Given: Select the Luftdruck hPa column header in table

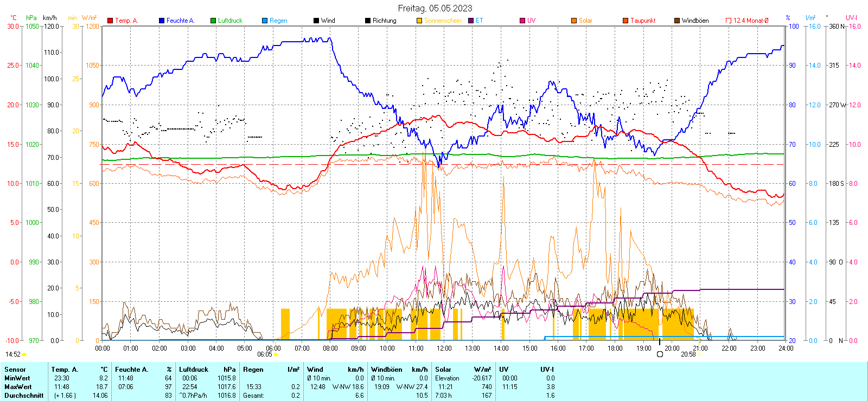Looking at the screenshot, I should 207,370.
